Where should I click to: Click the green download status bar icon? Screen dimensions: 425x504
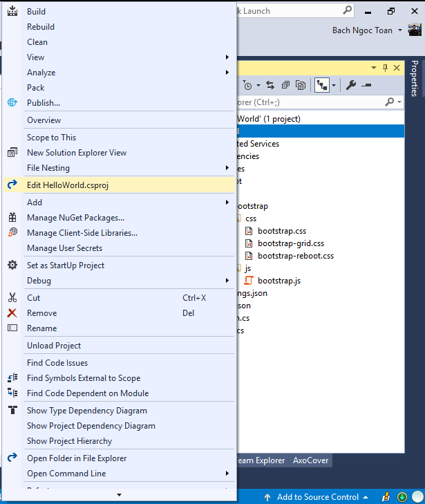(402, 497)
